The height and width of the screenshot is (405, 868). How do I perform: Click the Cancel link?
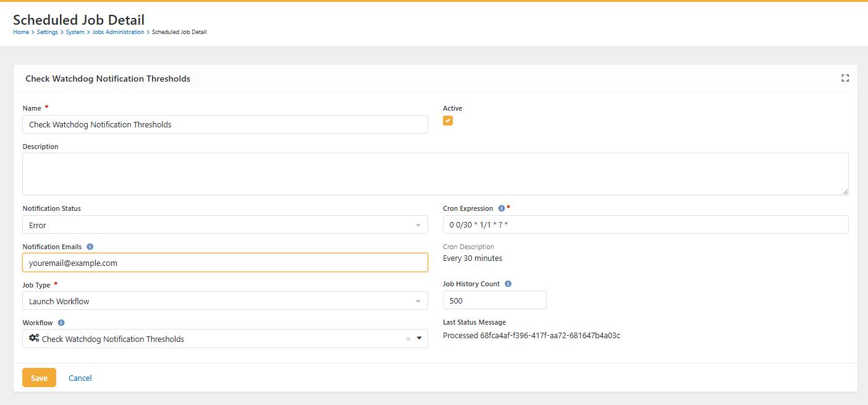(80, 378)
